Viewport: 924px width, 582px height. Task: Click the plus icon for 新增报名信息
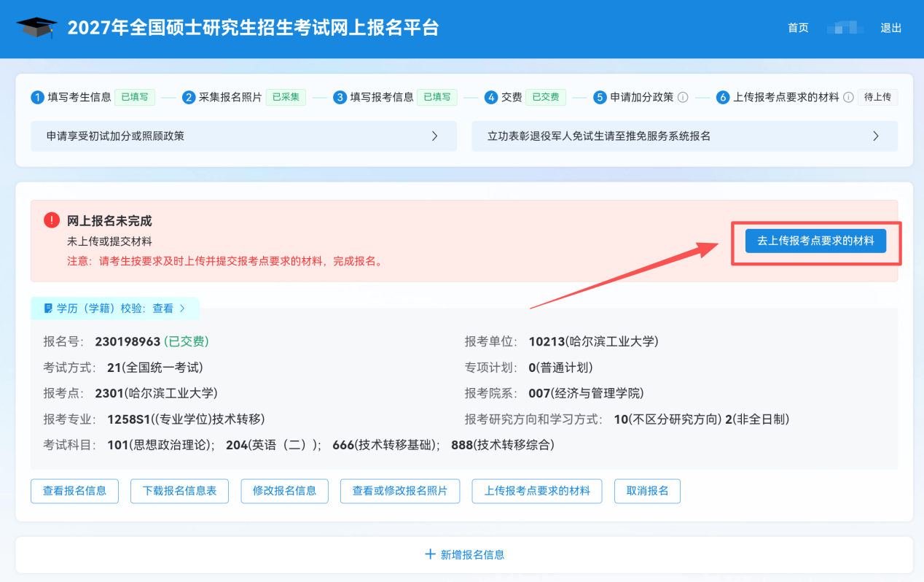pos(430,554)
